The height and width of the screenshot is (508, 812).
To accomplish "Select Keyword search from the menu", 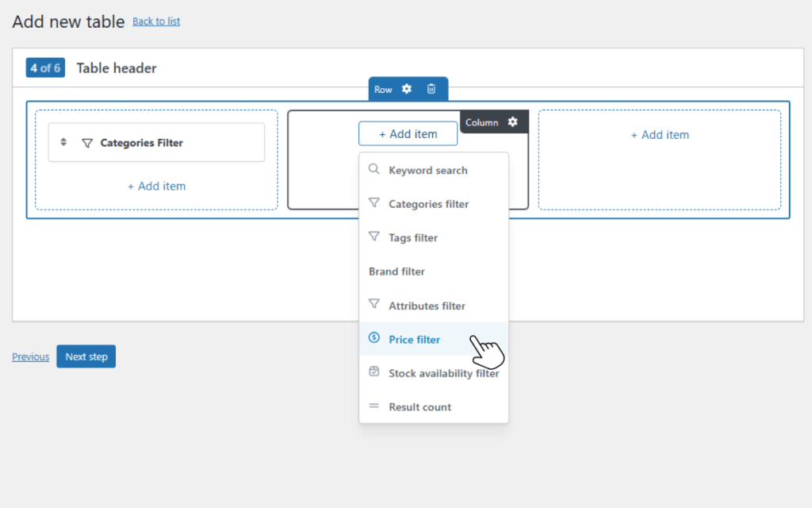I will pos(427,170).
